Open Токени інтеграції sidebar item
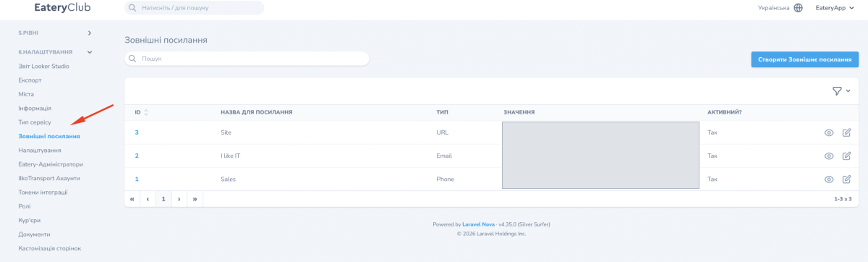Viewport: 868px width, 262px height. (x=43, y=192)
